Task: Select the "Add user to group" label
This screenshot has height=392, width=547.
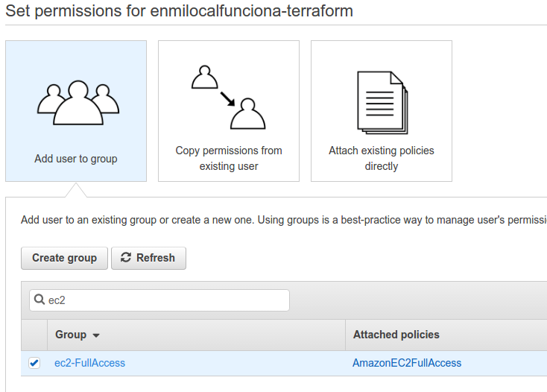Action: click(76, 159)
